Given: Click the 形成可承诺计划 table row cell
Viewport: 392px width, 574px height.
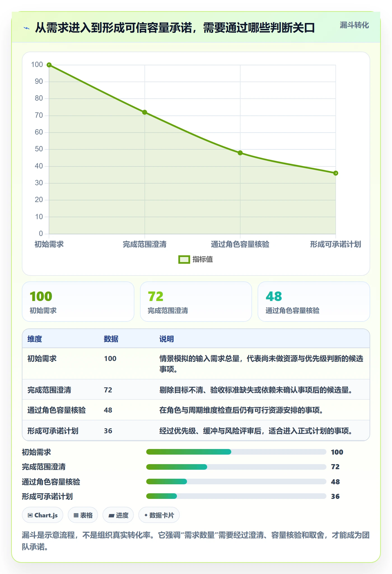Looking at the screenshot, I should (53, 431).
